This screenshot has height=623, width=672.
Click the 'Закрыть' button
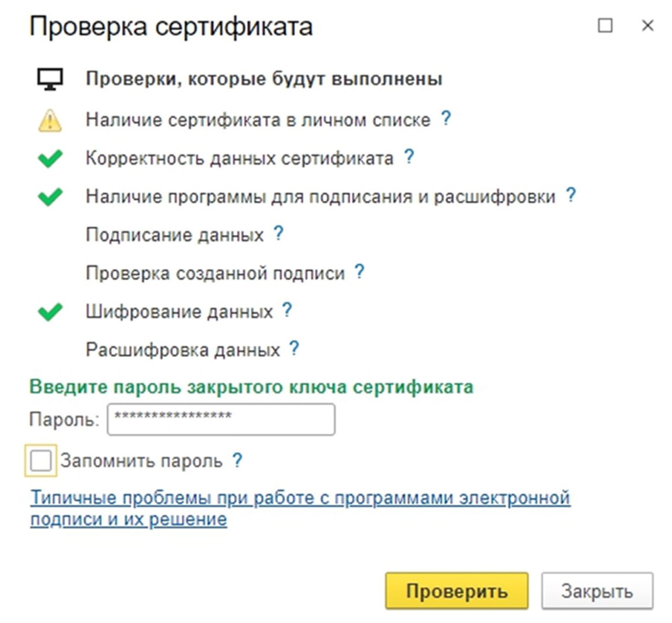(x=597, y=591)
